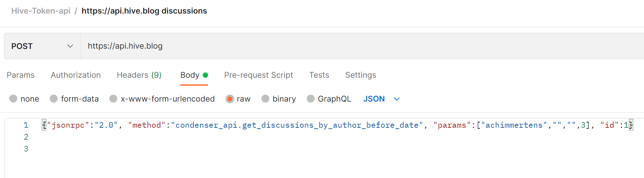Click the Hive-Token-api collection breadcrumb
This screenshot has height=178, width=644.
41,11
